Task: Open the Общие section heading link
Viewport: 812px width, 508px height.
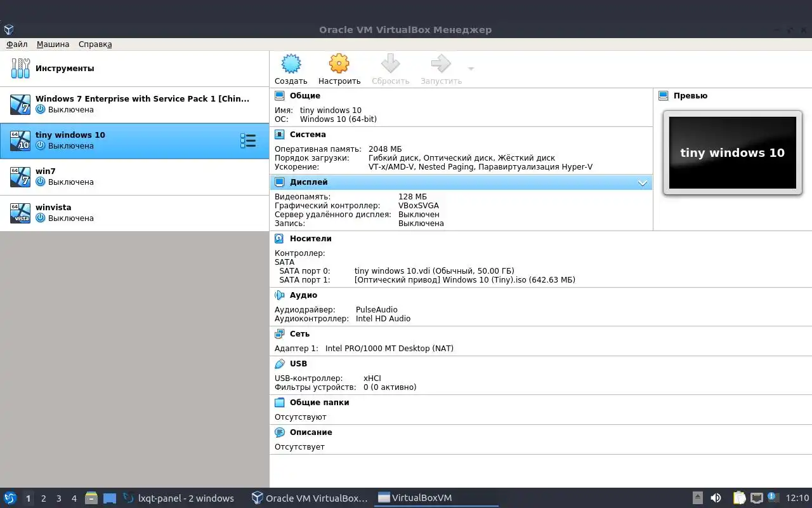Action: [x=305, y=96]
